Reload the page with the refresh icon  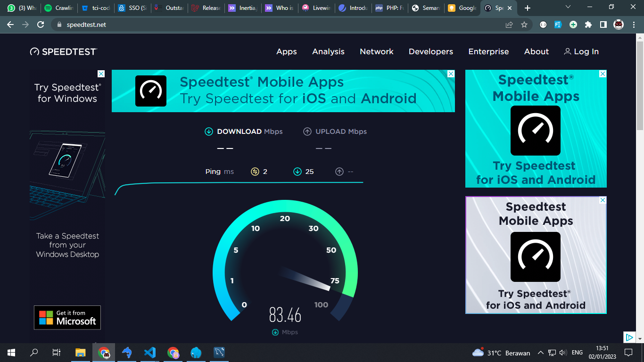point(41,25)
